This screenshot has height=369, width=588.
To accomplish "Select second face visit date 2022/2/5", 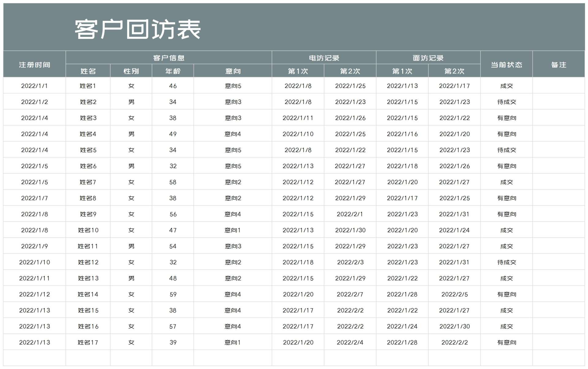I will pyautogui.click(x=454, y=294).
